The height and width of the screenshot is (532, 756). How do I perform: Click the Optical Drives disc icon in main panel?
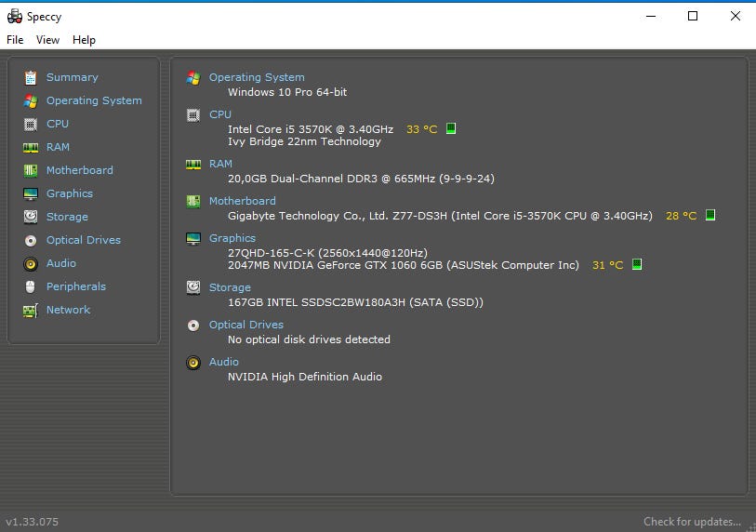tap(193, 326)
